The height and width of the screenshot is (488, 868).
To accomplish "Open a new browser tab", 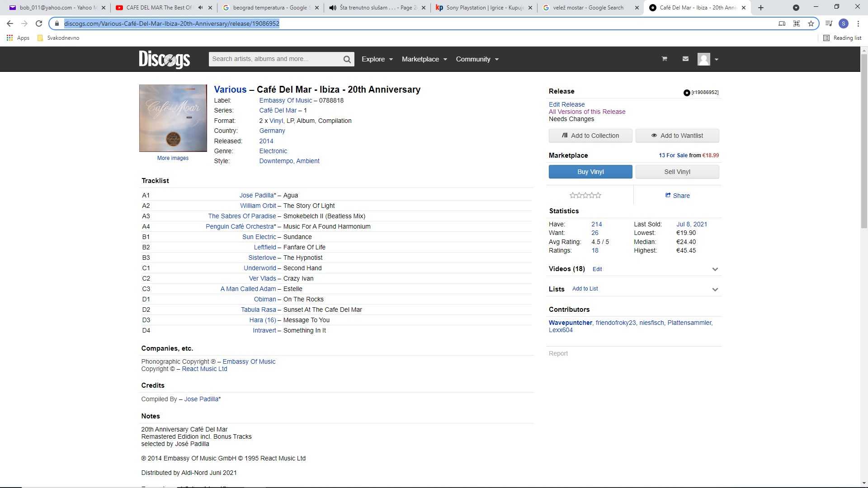I will (x=761, y=8).
